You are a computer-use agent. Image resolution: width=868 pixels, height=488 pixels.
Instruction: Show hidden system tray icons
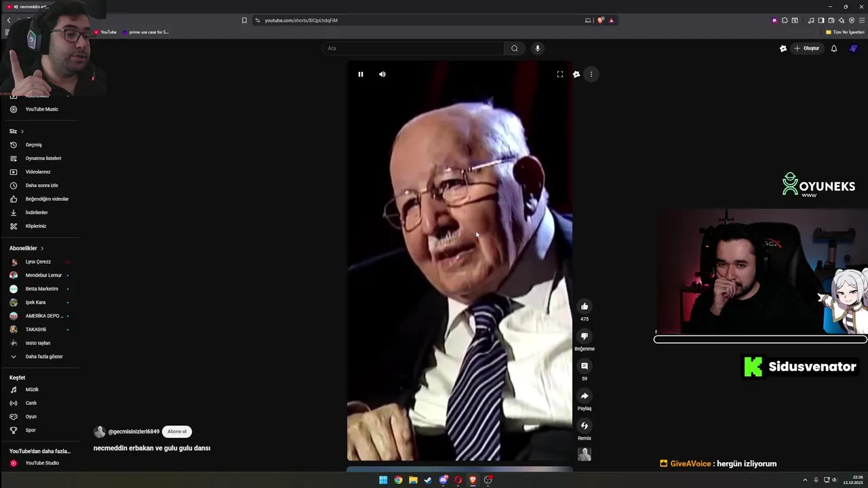pos(805,480)
